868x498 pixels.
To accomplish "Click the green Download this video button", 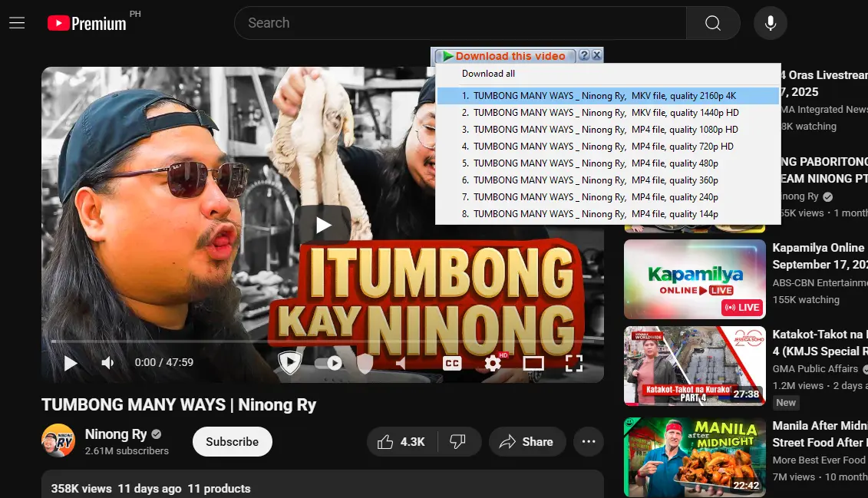I will [x=504, y=56].
